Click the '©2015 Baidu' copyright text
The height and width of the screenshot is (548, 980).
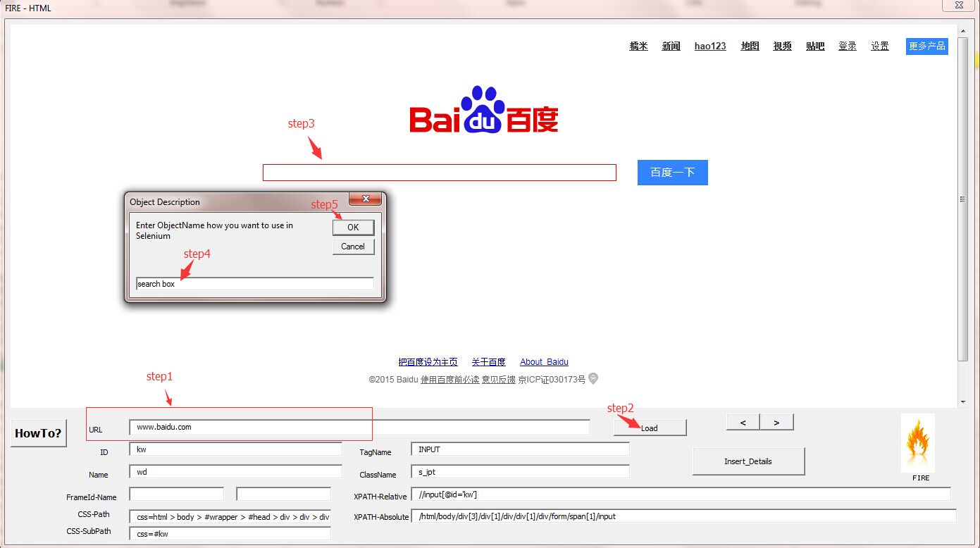393,380
